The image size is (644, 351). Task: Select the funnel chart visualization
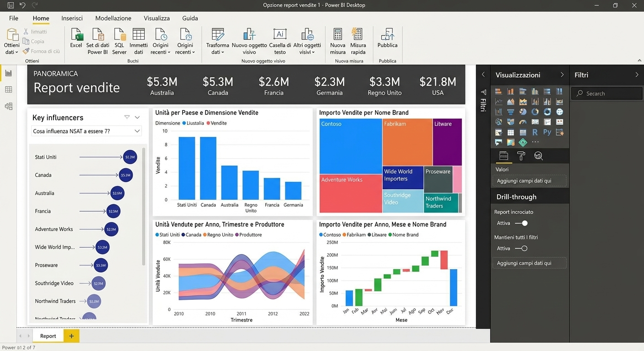(510, 112)
